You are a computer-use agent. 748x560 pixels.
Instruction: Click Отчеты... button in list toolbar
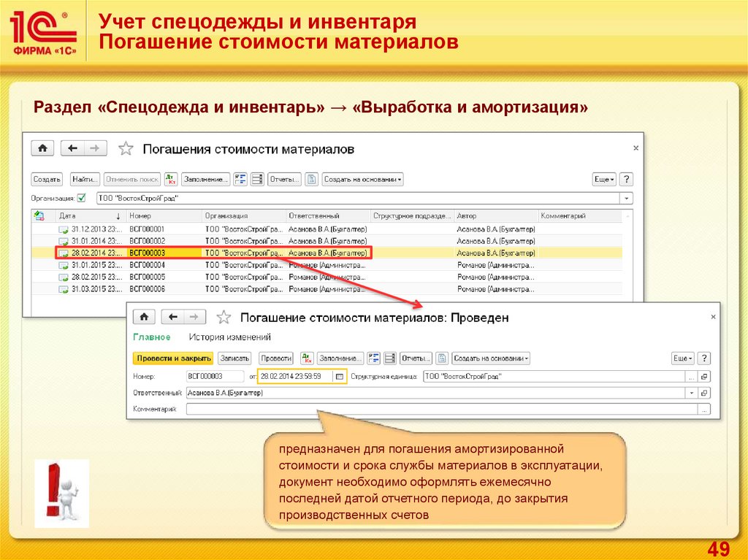[x=284, y=180]
